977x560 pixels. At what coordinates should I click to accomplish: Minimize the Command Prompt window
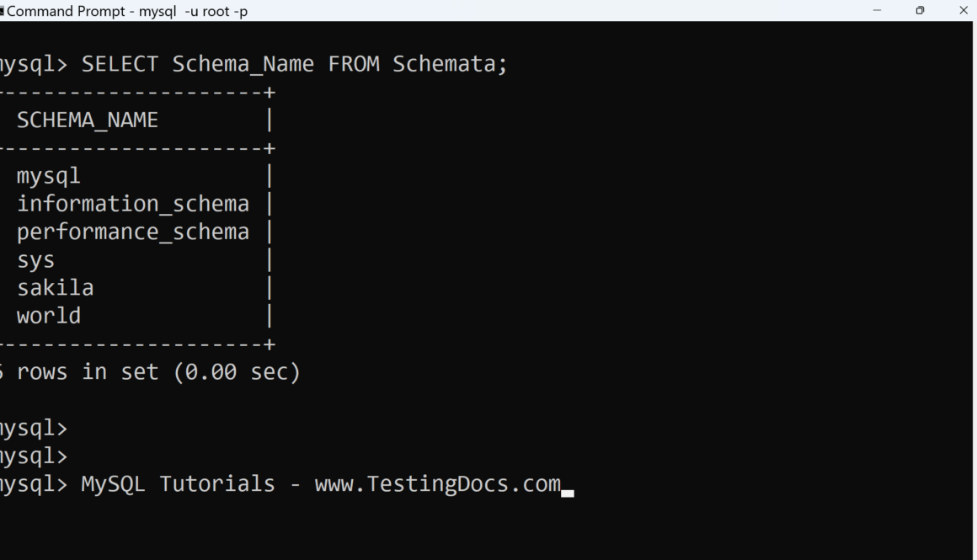pyautogui.click(x=878, y=11)
